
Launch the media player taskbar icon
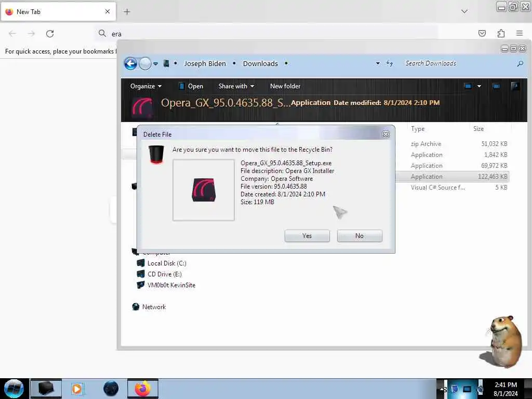pos(77,389)
